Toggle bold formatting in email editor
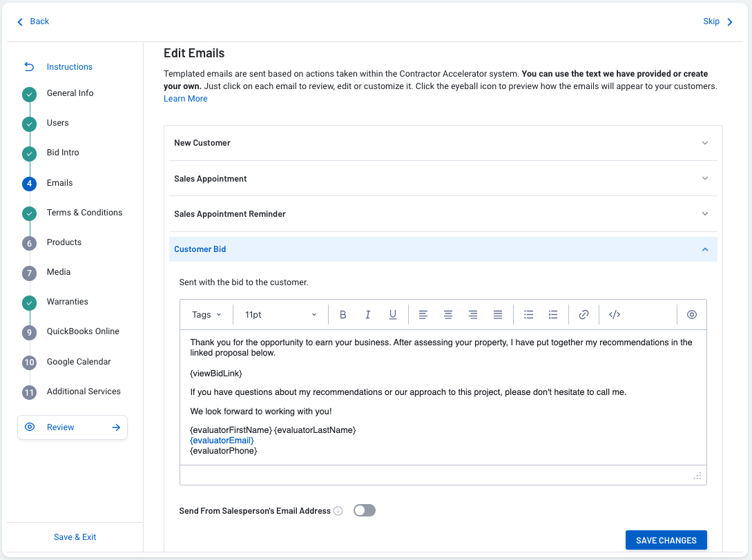 343,314
